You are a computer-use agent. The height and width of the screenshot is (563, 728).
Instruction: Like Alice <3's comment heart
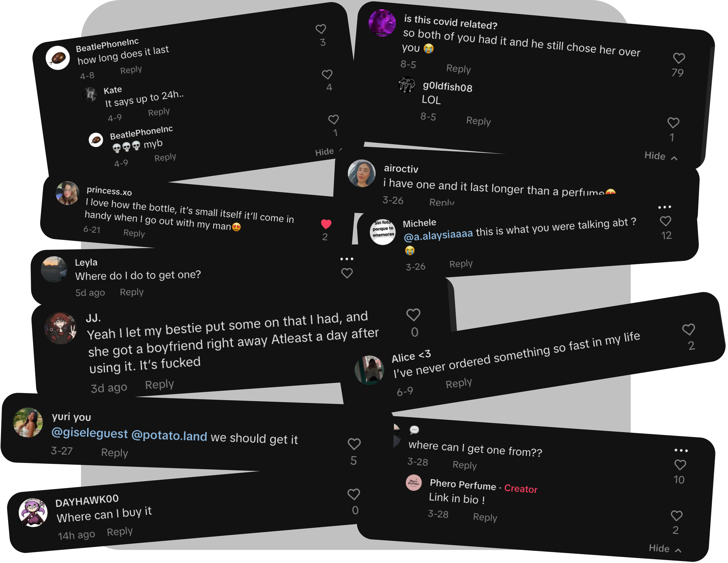688,329
